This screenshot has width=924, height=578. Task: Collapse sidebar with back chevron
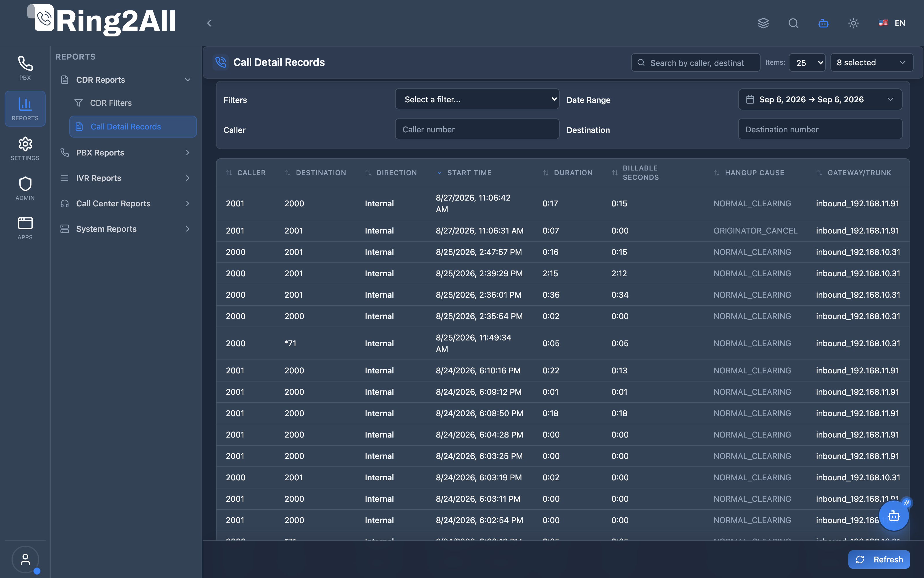(x=209, y=23)
